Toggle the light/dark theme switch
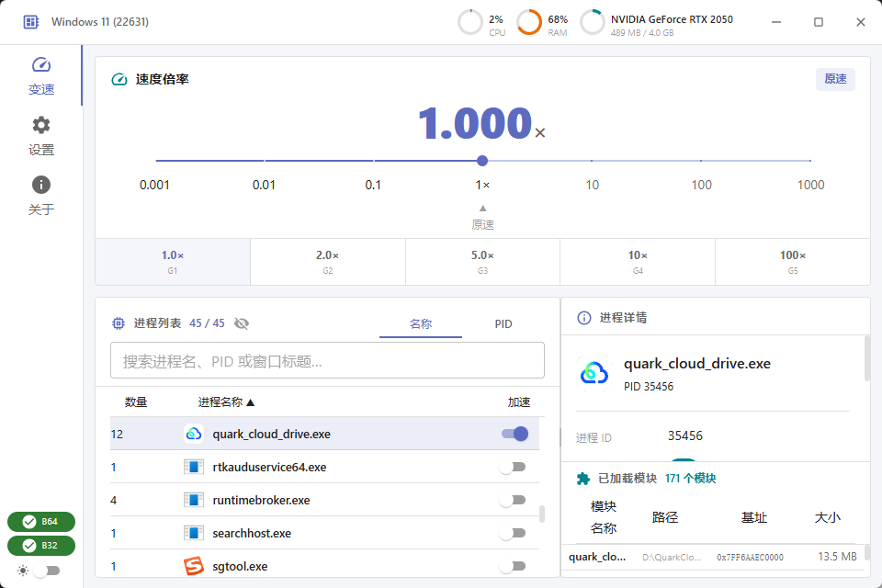The image size is (882, 588). (47, 571)
